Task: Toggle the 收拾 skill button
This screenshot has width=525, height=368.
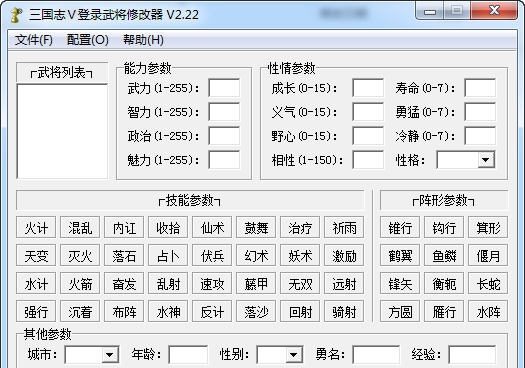Action: pos(168,228)
